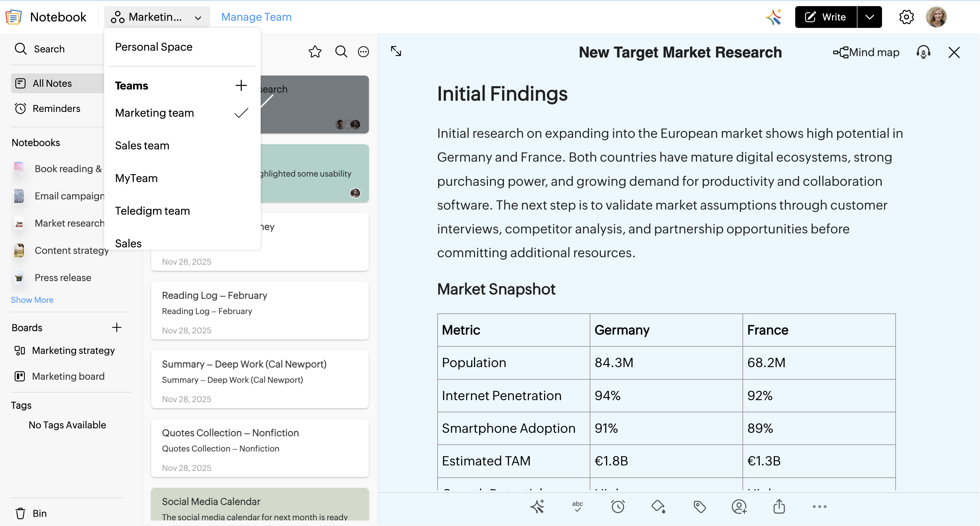Click Show More under Notebooks
Viewport: 980px width, 526px height.
[x=32, y=300]
